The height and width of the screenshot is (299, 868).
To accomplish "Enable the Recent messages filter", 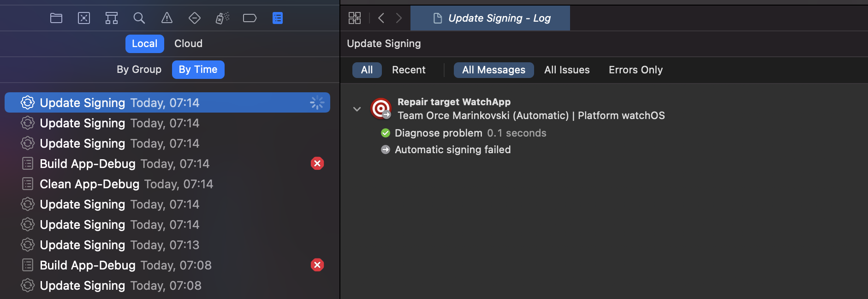I will tap(409, 70).
